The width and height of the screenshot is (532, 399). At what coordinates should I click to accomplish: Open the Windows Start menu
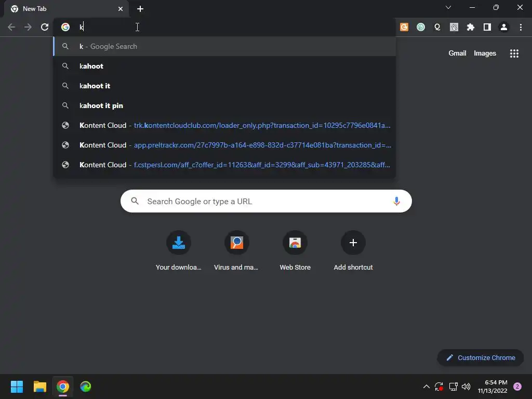pyautogui.click(x=17, y=387)
